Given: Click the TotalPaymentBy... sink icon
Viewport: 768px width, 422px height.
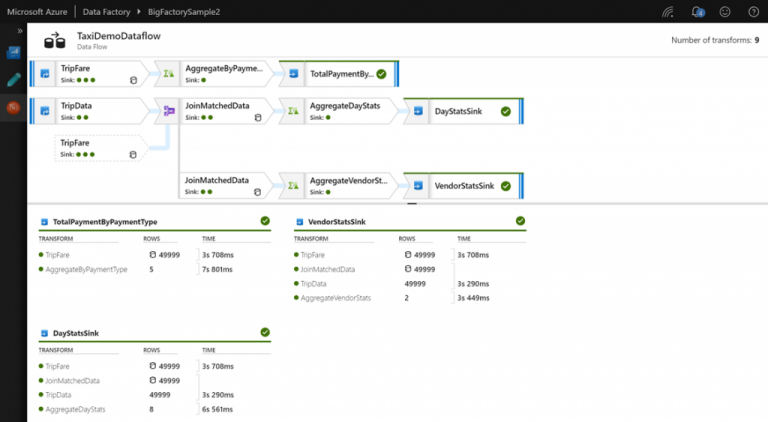Looking at the screenshot, I should [x=293, y=74].
